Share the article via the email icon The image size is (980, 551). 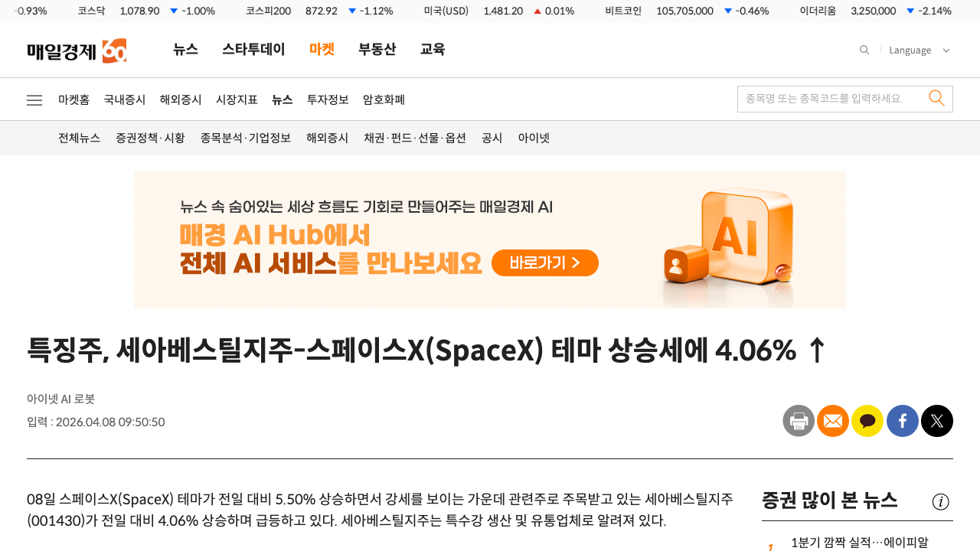[833, 421]
